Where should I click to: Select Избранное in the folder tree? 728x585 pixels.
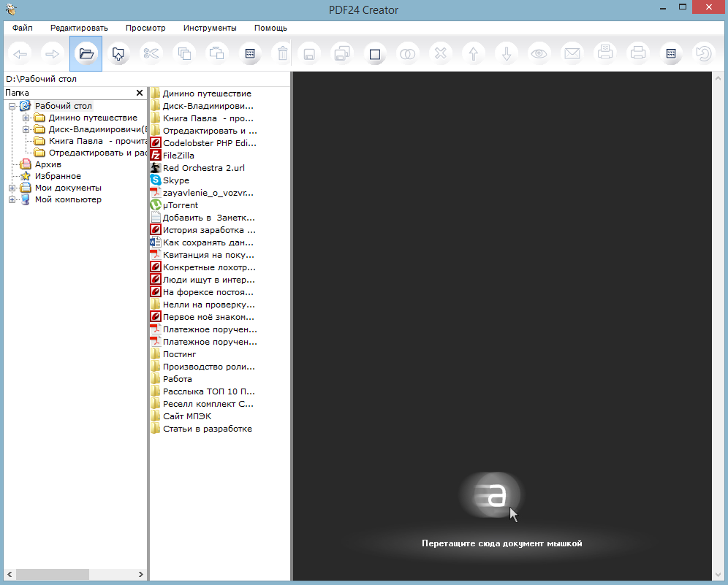58,176
